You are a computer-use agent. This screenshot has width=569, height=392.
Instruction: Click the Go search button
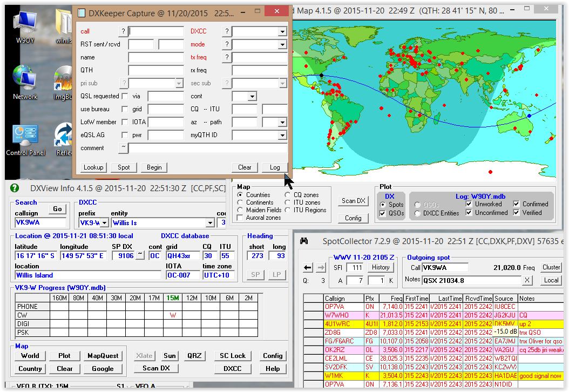click(x=57, y=209)
